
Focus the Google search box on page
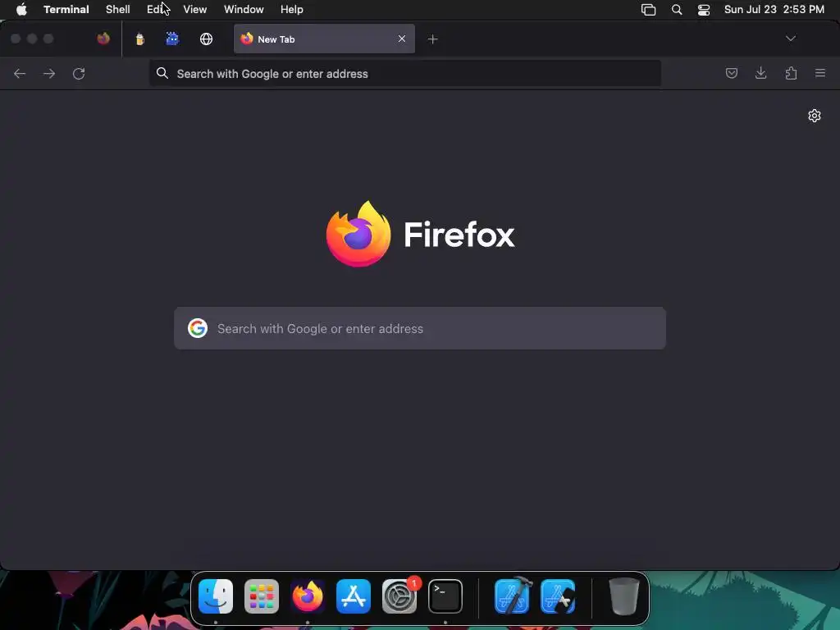(x=420, y=328)
